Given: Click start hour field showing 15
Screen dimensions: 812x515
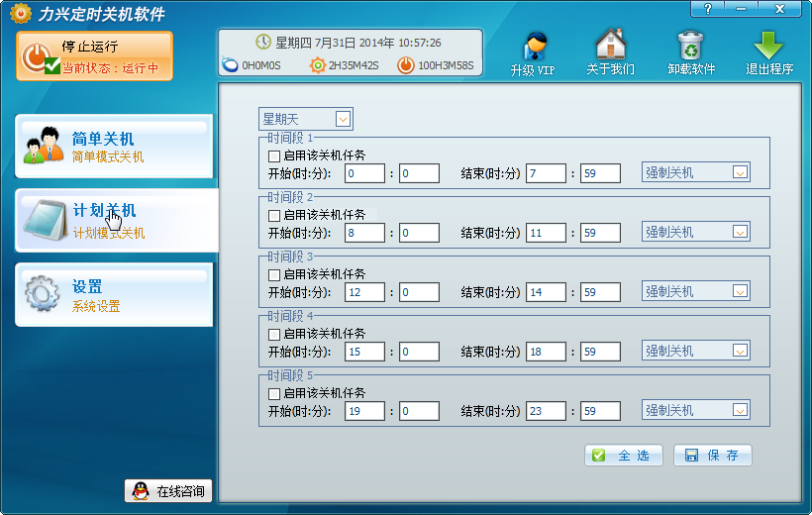Looking at the screenshot, I should coord(364,352).
